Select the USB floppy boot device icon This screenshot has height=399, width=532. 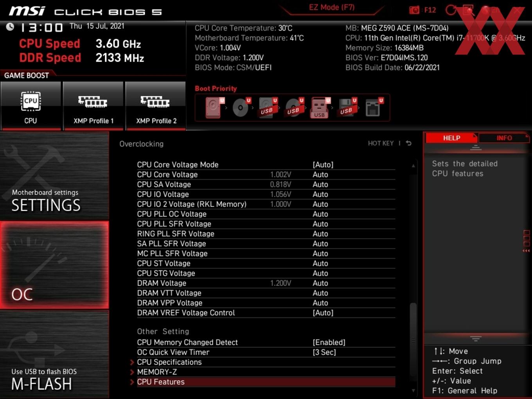coord(347,107)
